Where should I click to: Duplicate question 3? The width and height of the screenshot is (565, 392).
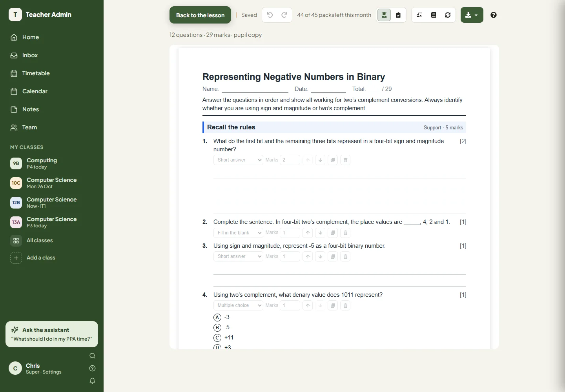coord(333,256)
